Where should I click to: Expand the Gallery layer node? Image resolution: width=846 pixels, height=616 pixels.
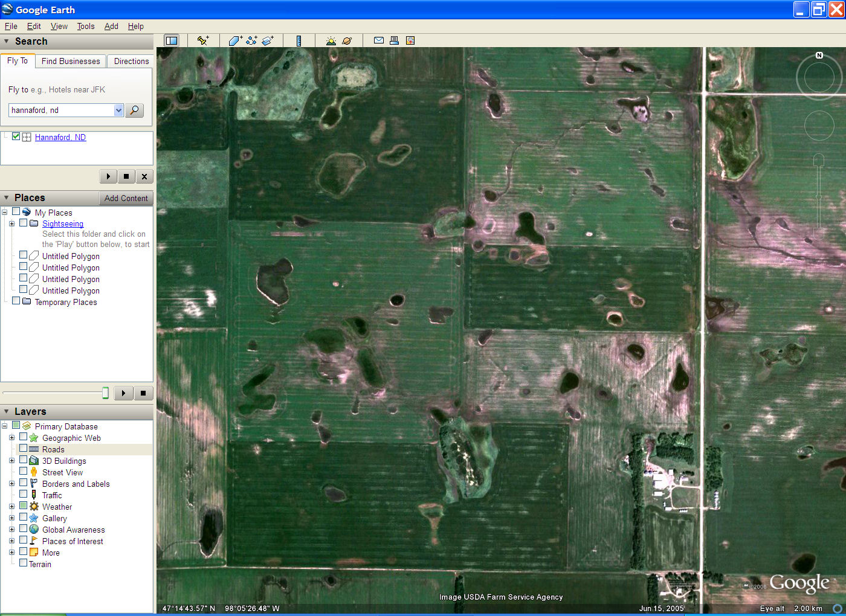pos(11,518)
